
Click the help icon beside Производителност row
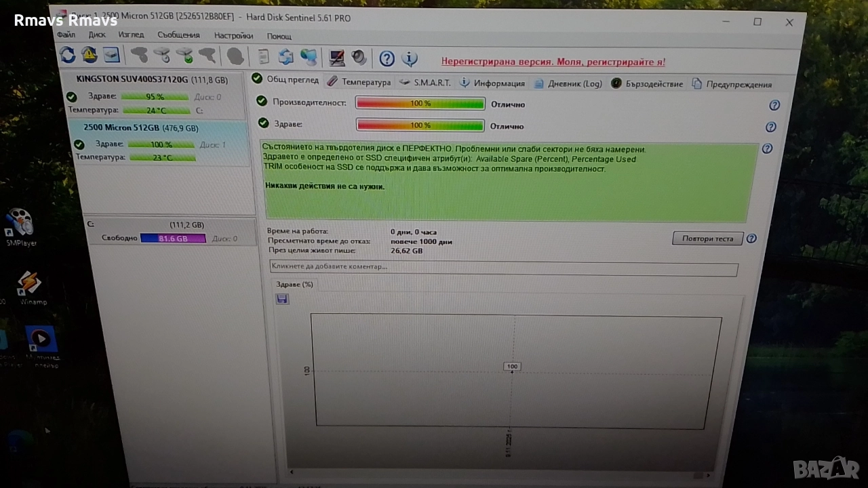[x=774, y=106]
